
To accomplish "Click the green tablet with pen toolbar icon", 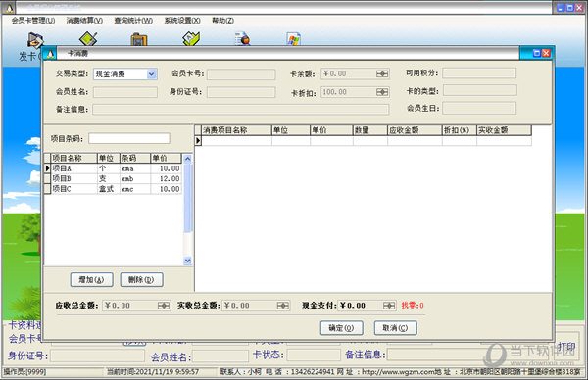I will click(88, 39).
